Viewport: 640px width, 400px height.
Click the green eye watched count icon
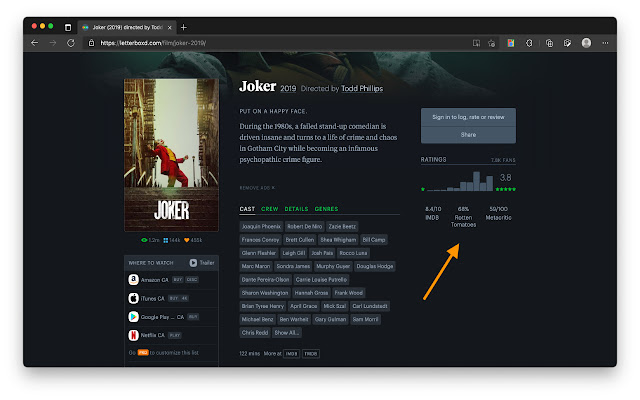[144, 240]
